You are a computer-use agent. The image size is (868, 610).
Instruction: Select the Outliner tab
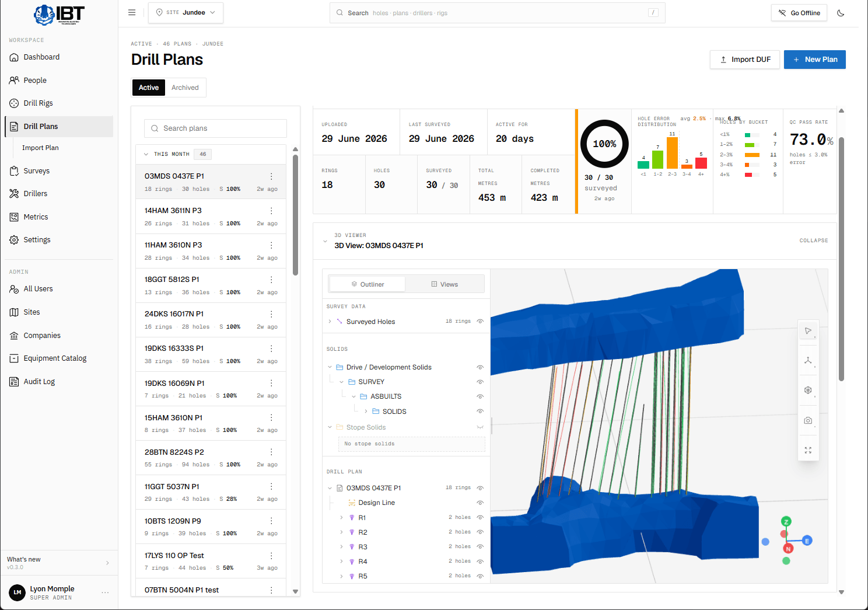367,284
